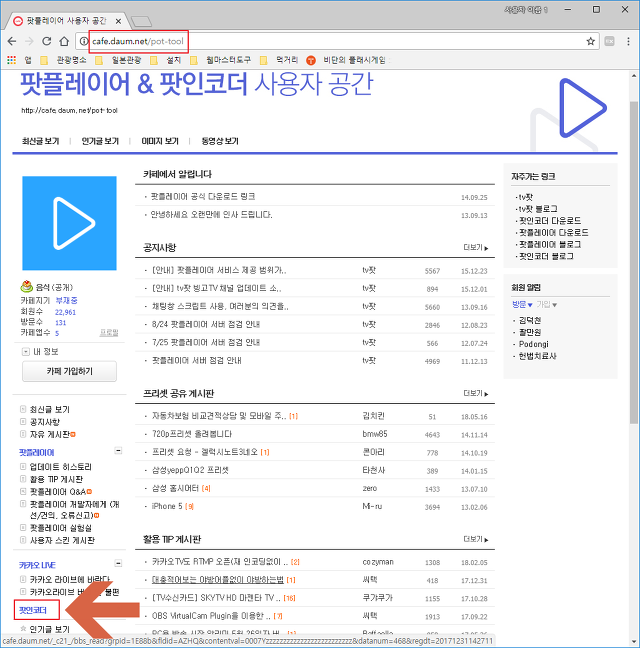
Task: Open post 8/24 팟플레이어 서버 점검 안내
Action: [206, 324]
